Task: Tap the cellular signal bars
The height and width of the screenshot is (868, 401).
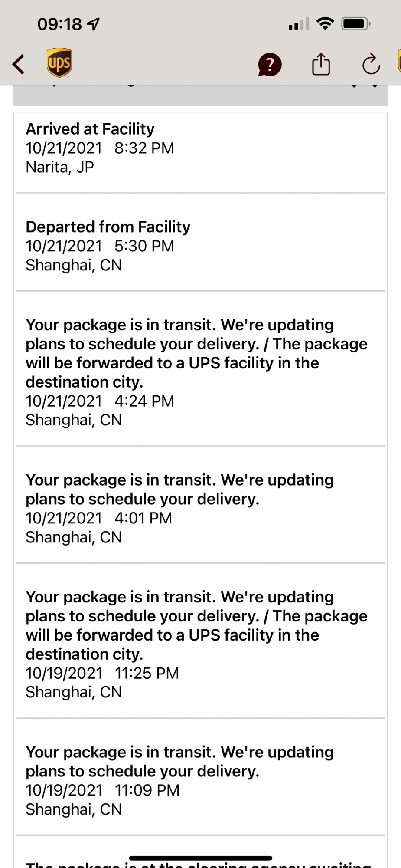Action: coord(299,24)
